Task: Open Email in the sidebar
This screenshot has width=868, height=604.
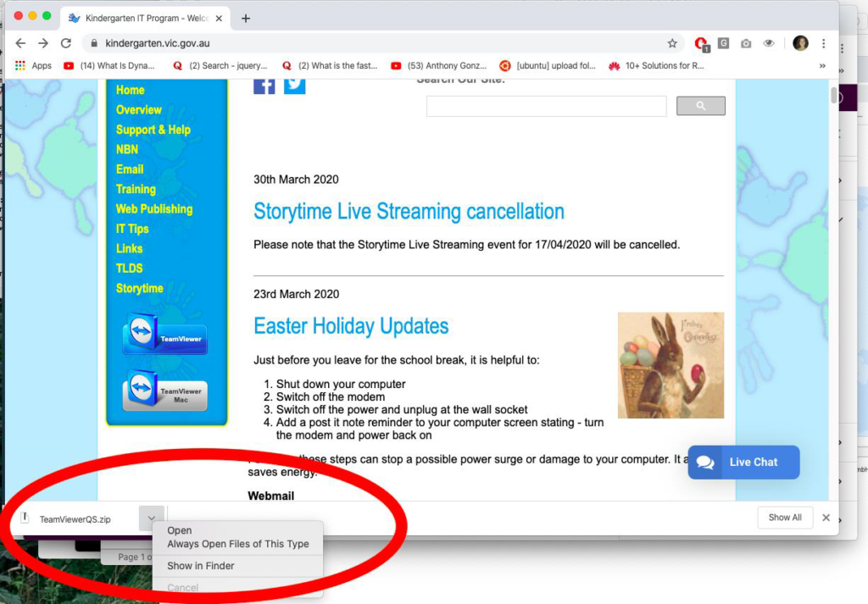Action: tap(130, 169)
